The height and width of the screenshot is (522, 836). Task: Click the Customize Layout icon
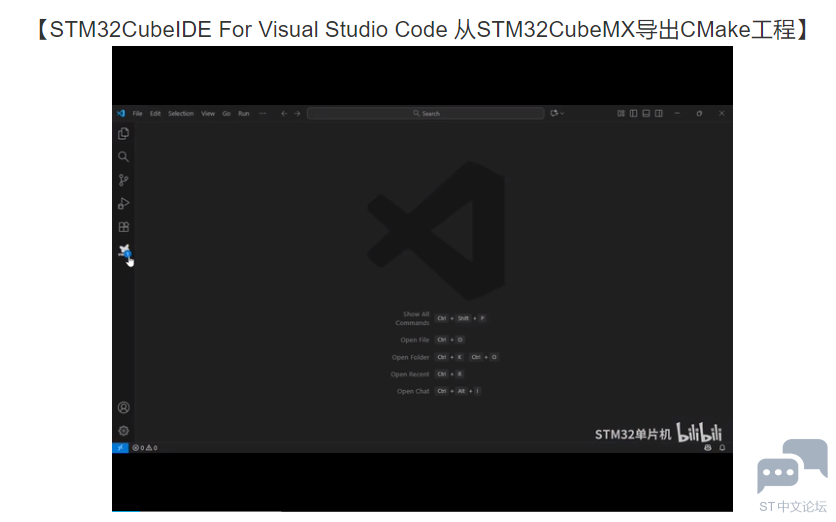point(621,114)
